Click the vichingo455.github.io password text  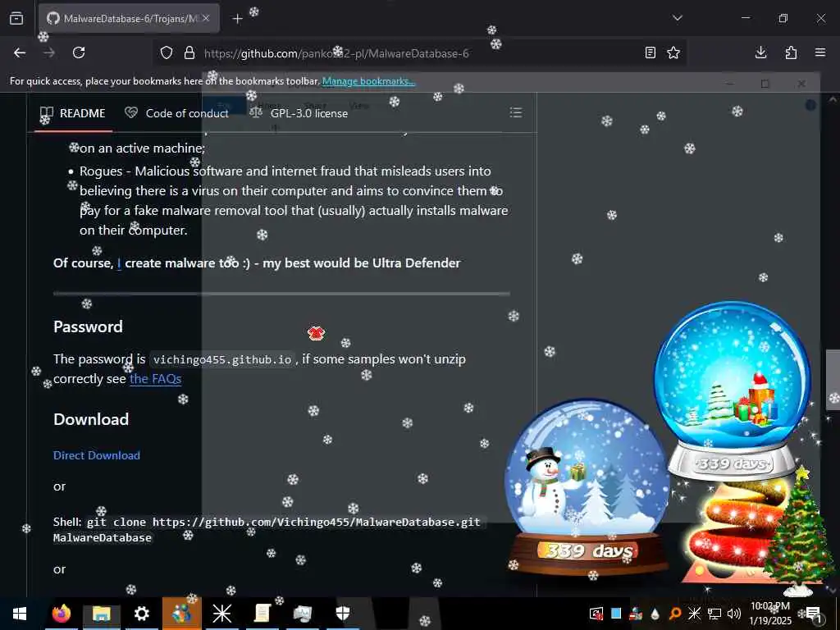[222, 359]
